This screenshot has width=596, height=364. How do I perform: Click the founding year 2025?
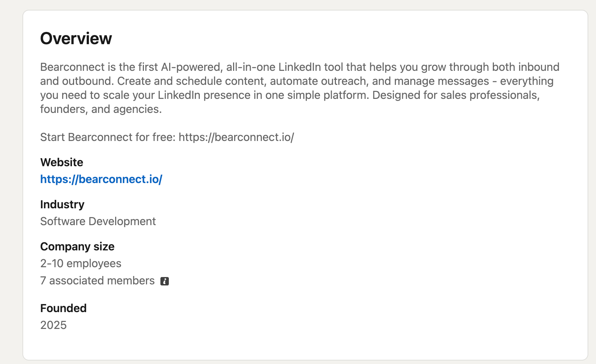pos(53,325)
